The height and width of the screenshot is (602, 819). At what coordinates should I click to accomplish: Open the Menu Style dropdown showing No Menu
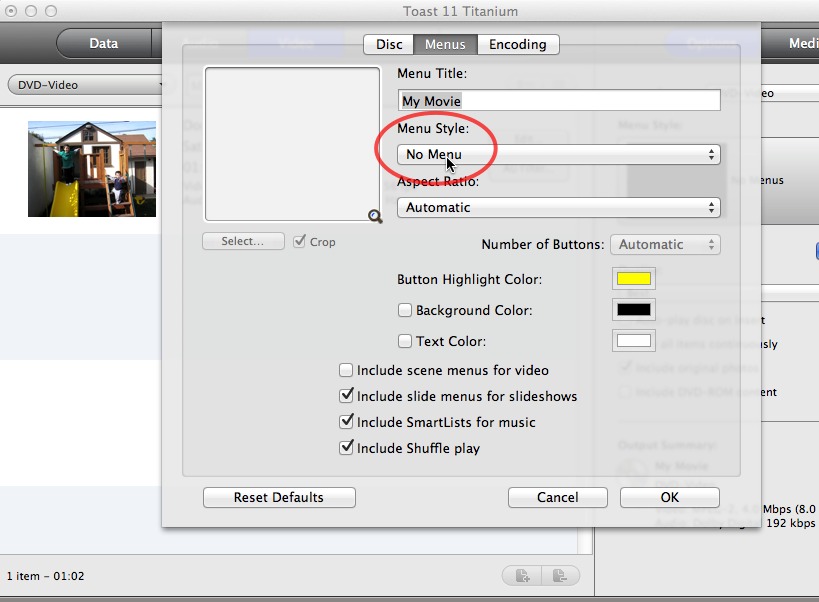[x=559, y=155]
